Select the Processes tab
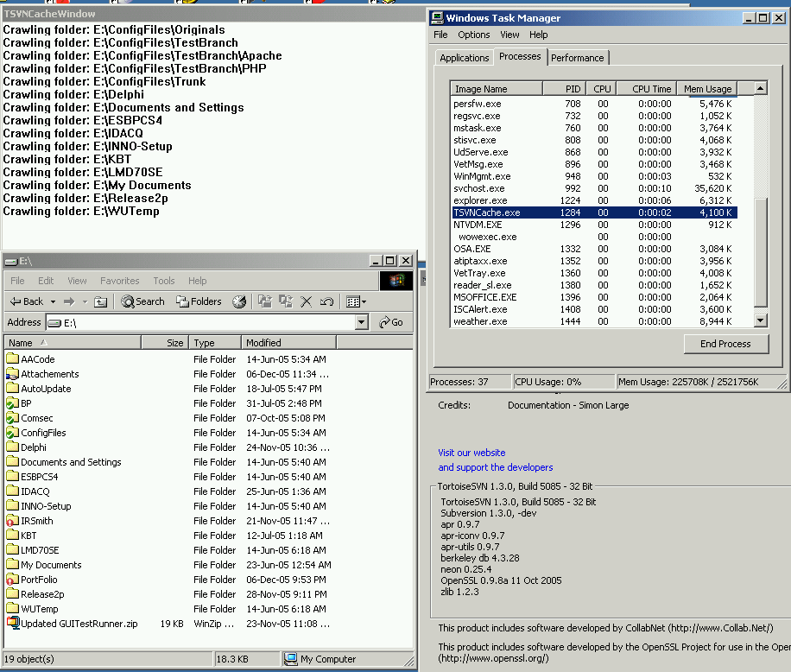The width and height of the screenshot is (791, 672). pos(520,56)
